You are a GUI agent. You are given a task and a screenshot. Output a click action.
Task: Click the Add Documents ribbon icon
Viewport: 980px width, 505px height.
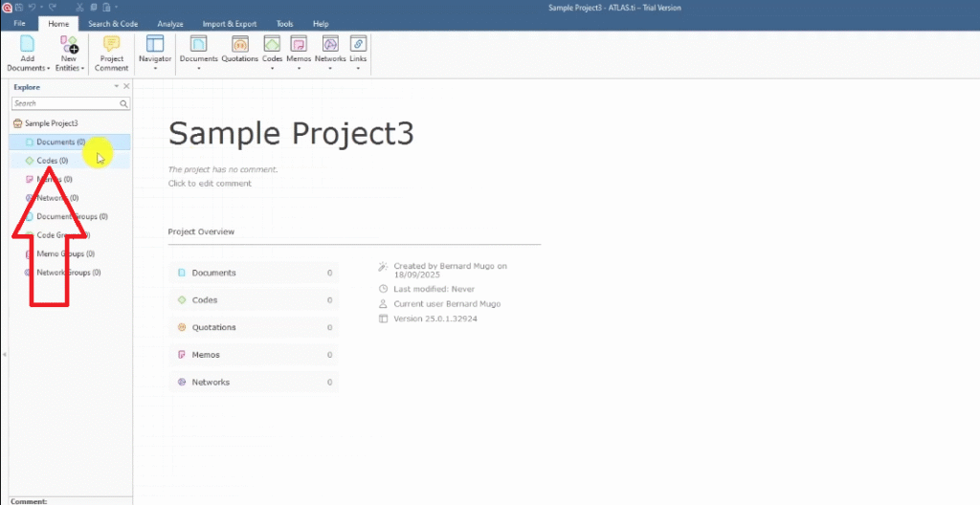pyautogui.click(x=27, y=46)
